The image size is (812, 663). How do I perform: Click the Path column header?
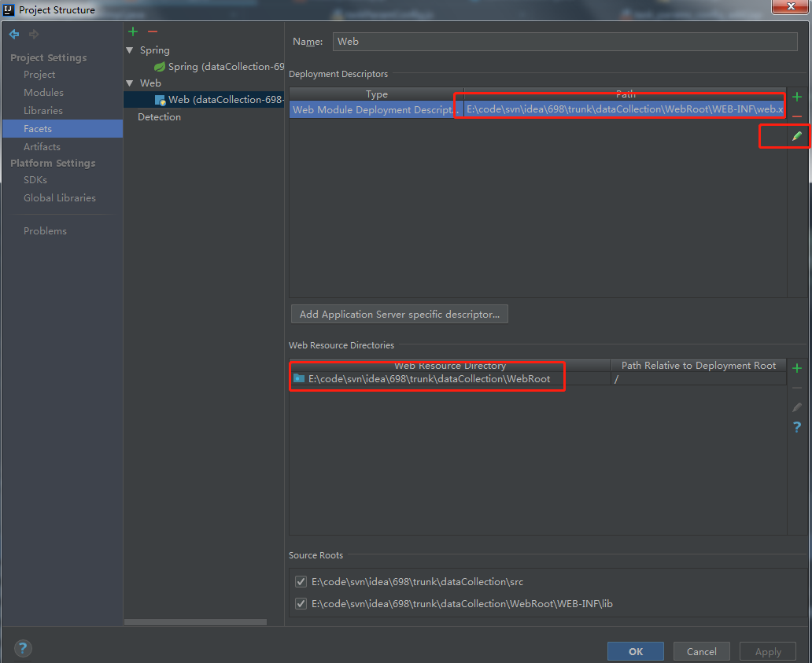pos(625,94)
